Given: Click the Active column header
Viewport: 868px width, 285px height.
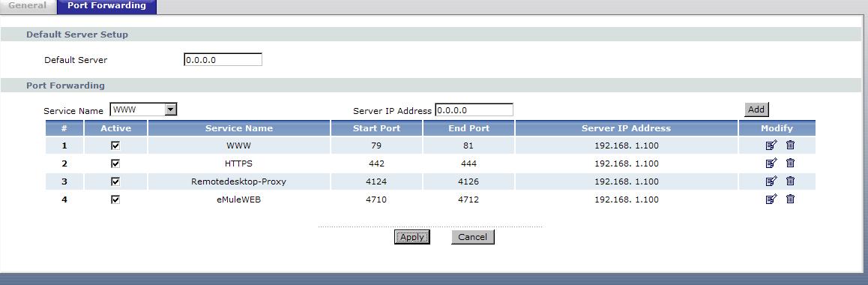Looking at the screenshot, I should 115,127.
